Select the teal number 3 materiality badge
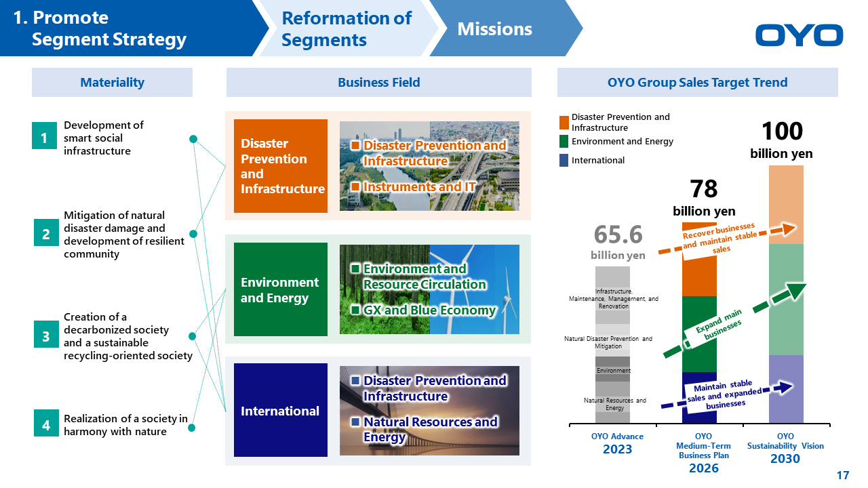868x488 pixels. tap(45, 336)
